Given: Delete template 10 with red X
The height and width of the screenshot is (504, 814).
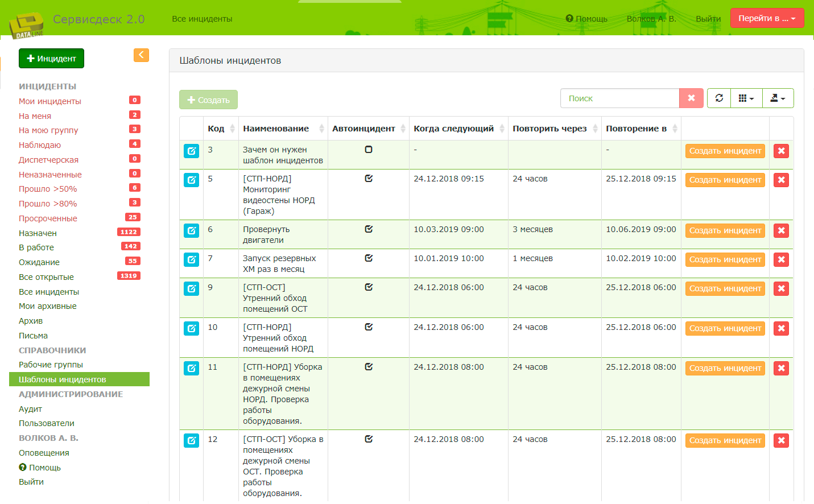Looking at the screenshot, I should tap(781, 328).
